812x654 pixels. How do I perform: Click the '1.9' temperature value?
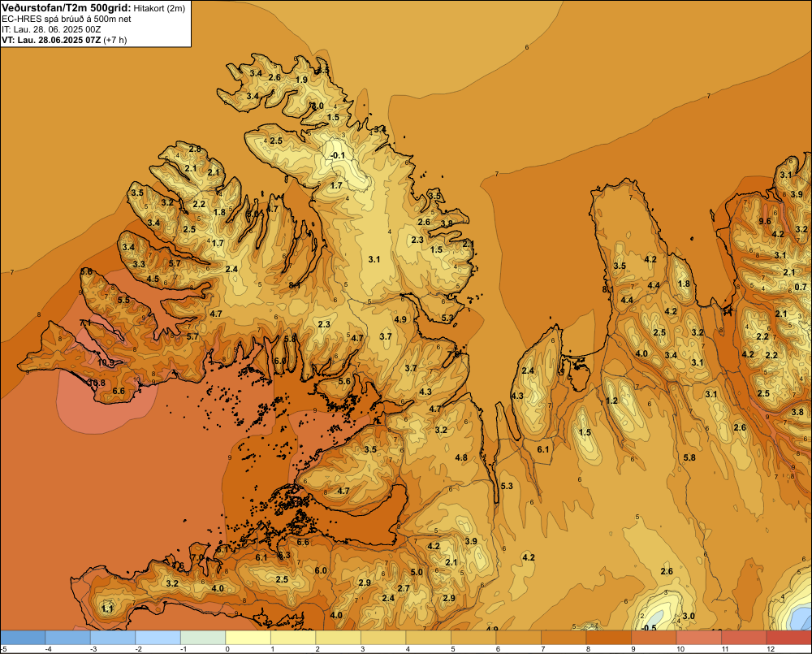(301, 80)
